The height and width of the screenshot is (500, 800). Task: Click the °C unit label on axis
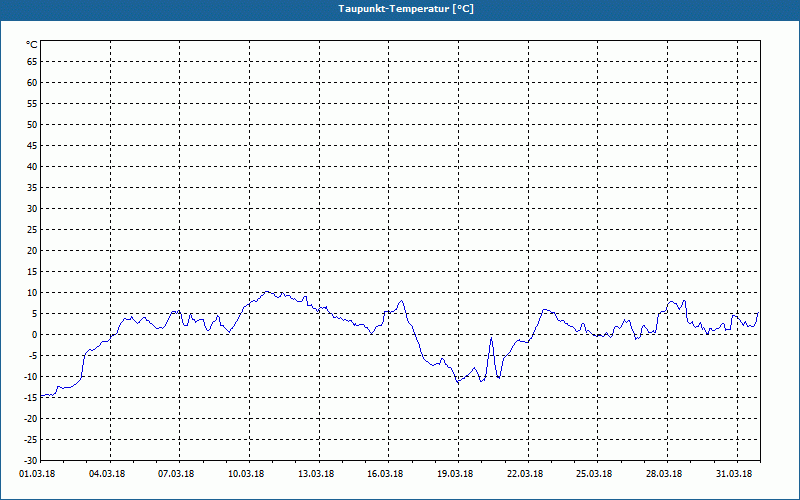[x=32, y=45]
